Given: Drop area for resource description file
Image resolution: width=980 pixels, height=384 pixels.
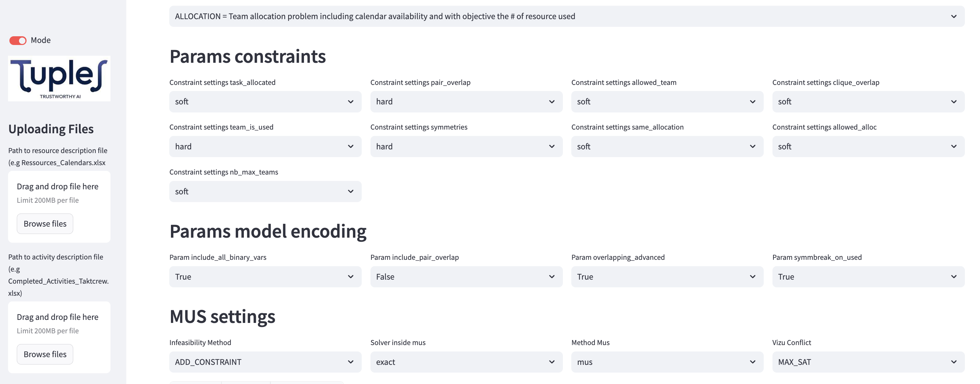Looking at the screenshot, I should pos(59,193).
